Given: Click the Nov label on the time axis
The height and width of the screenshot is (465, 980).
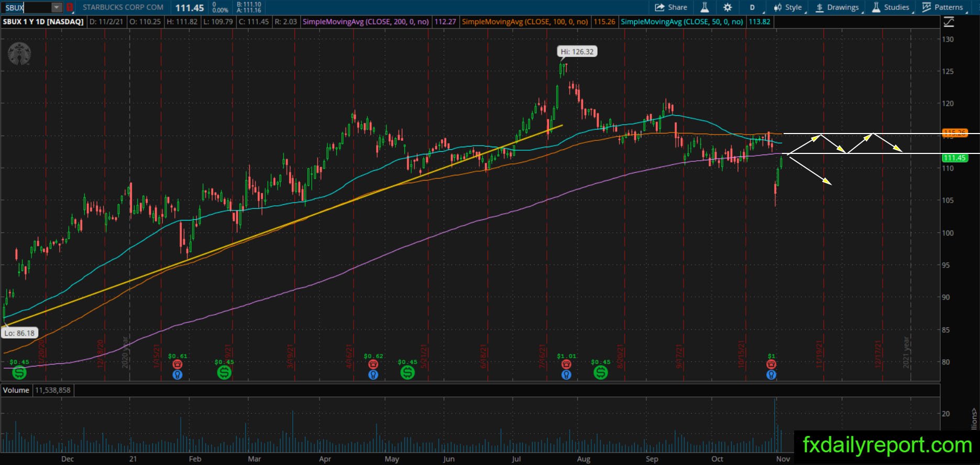Looking at the screenshot, I should (x=783, y=459).
